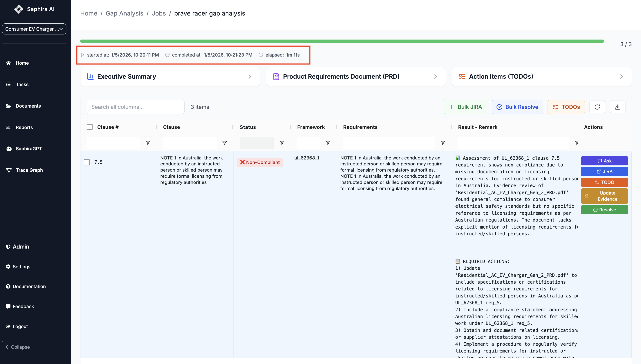Expand the Executive Summary panel

170,77
